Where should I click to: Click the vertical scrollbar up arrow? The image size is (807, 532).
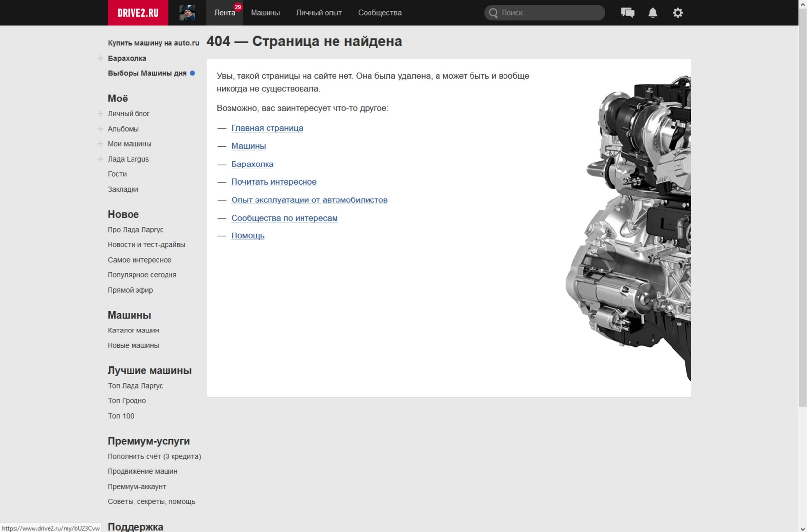tap(803, 4)
